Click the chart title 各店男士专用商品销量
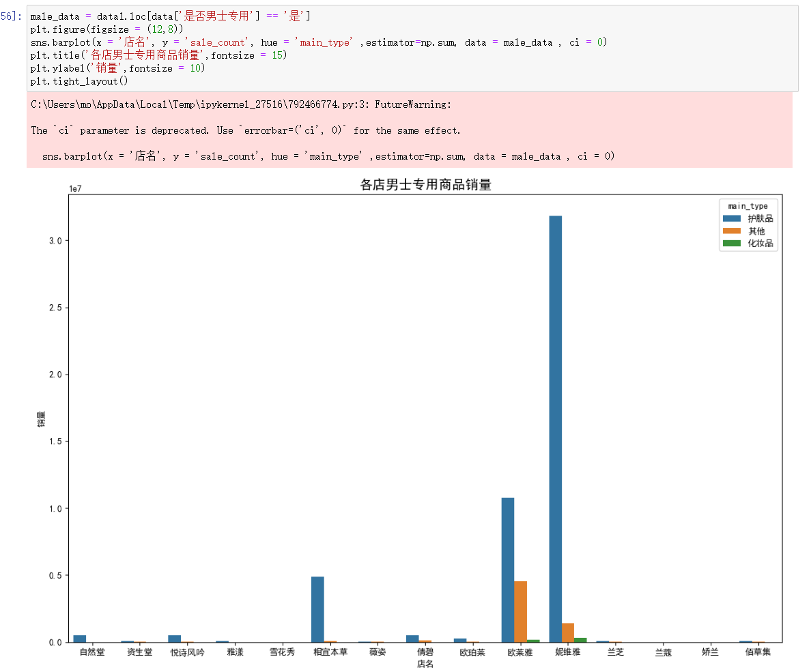This screenshot has height=672, width=811. [x=426, y=184]
